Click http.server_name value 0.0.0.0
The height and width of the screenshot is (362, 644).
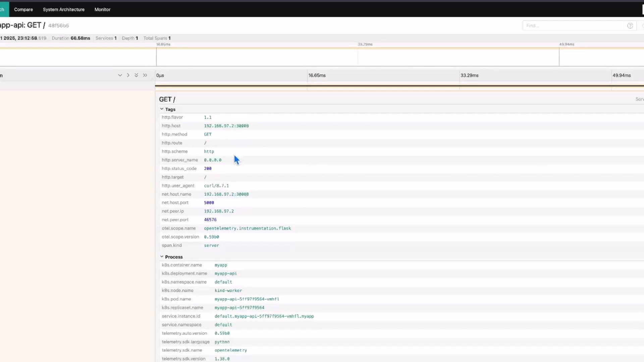(213, 160)
